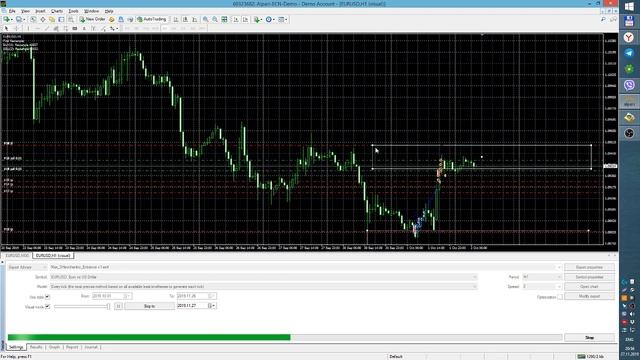This screenshot has height=360, width=640.
Task: Open the View menu
Action: point(25,11)
